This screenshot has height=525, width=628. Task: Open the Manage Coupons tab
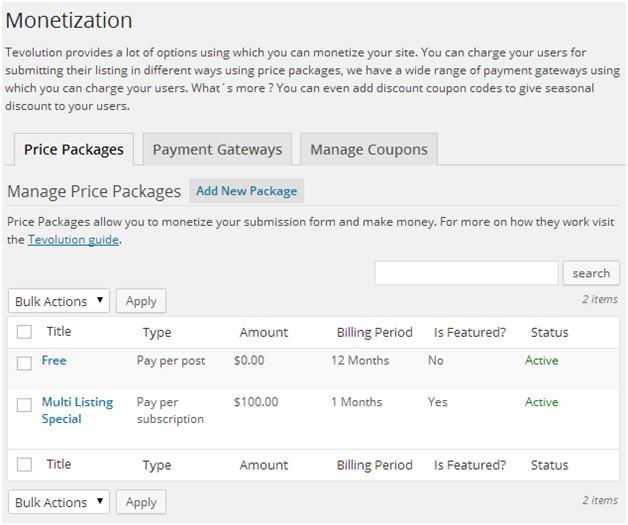pyautogui.click(x=368, y=150)
